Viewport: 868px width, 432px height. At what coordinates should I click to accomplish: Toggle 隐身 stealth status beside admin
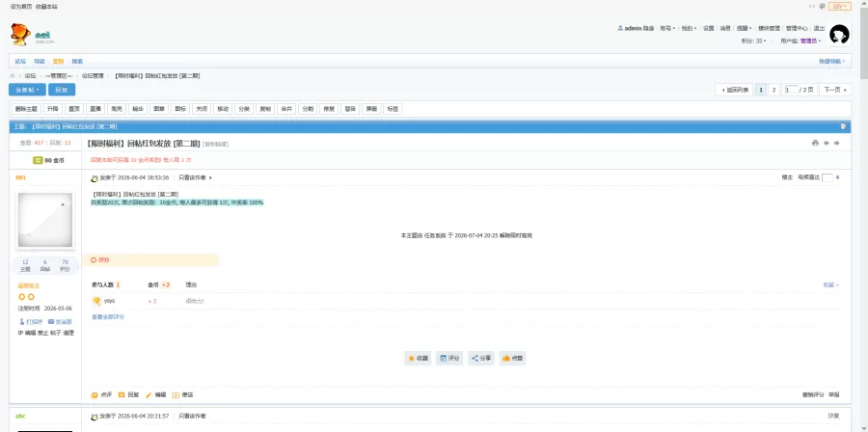(x=649, y=28)
